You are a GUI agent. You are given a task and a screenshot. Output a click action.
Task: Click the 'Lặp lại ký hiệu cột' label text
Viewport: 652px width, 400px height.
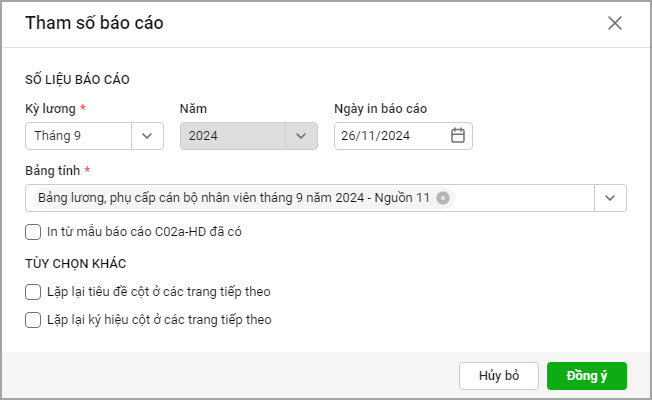tap(159, 320)
